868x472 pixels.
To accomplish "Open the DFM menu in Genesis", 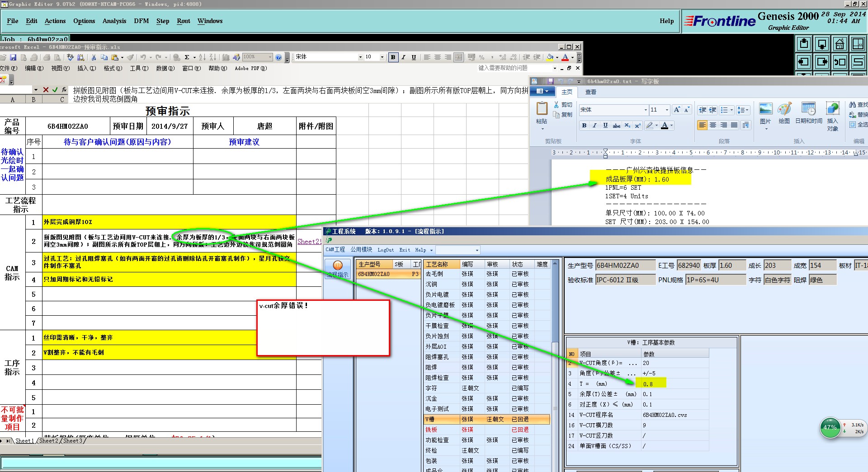I will 142,21.
